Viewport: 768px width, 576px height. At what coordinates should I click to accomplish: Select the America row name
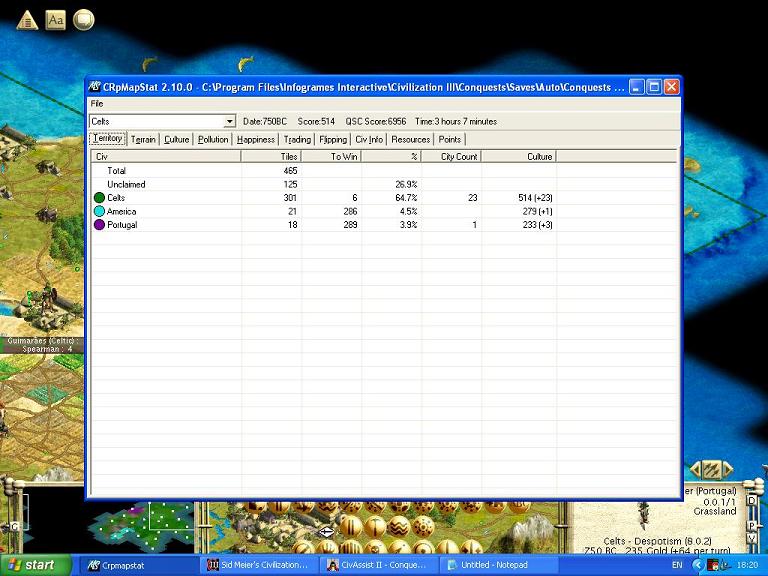(121, 212)
